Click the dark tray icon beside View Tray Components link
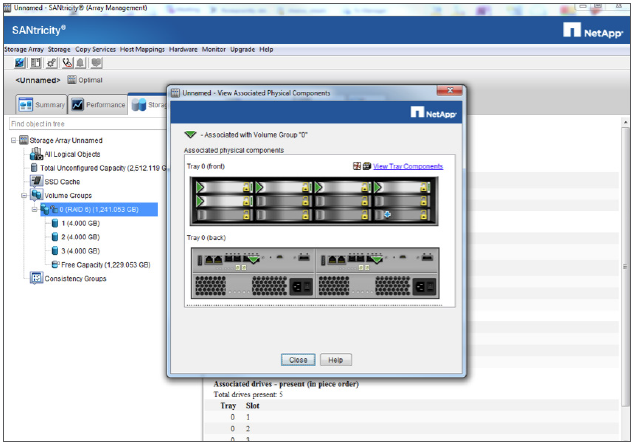This screenshot has width=635, height=446. (367, 166)
